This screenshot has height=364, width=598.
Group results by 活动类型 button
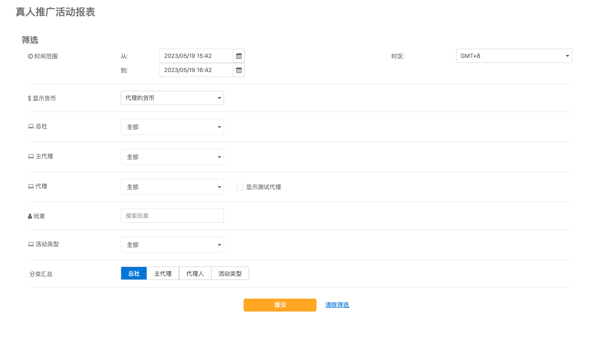point(230,274)
